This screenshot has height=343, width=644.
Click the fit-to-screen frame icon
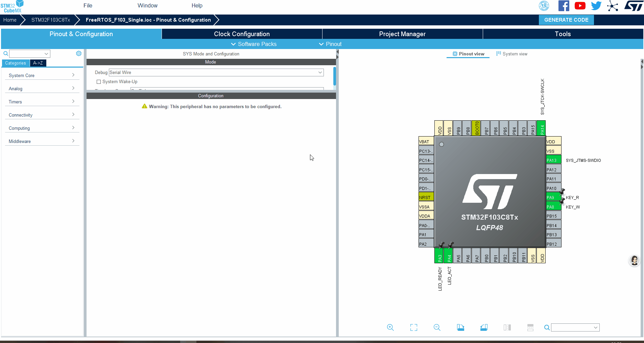413,327
